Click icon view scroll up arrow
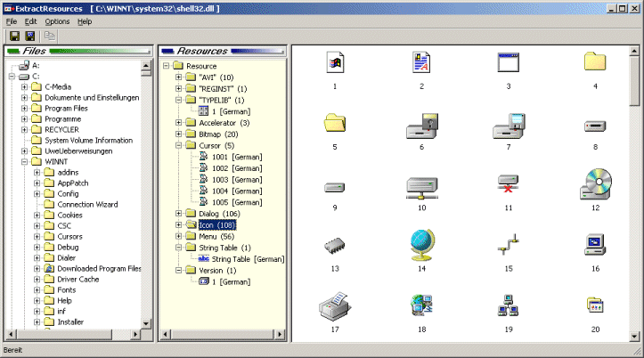Screen dimensions: 644x358 (634, 51)
